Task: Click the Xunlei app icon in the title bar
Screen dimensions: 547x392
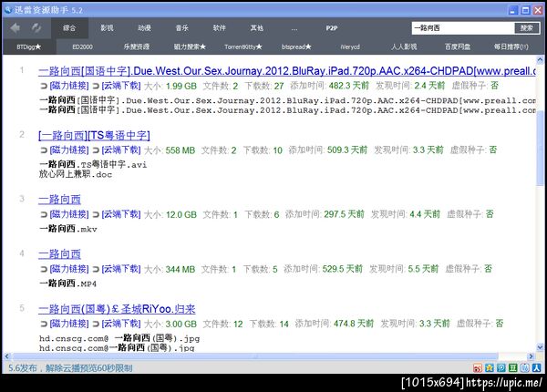Action: pyautogui.click(x=8, y=9)
